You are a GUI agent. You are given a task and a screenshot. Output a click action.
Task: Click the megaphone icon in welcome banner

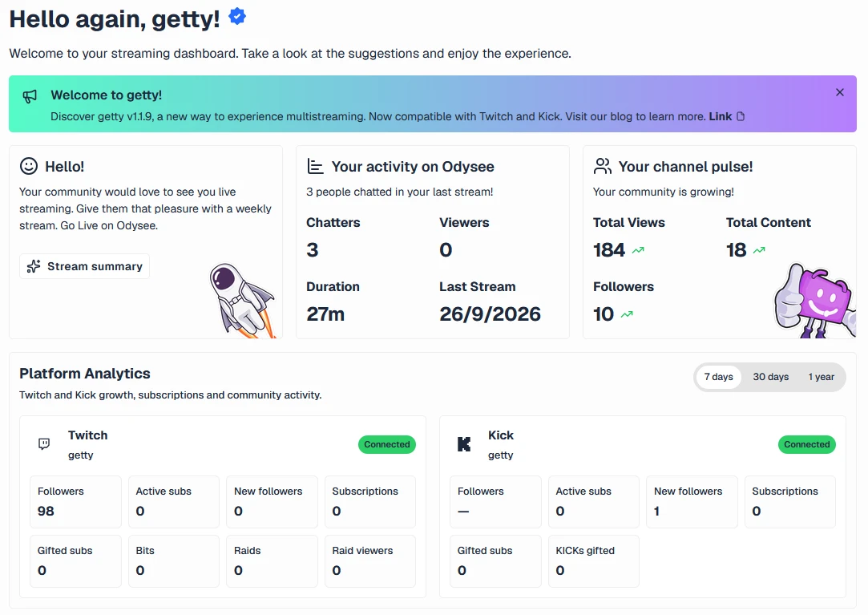30,96
